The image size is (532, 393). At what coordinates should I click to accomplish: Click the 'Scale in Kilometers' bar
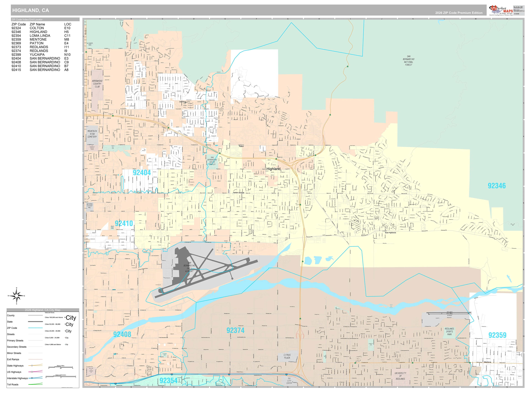(61, 376)
